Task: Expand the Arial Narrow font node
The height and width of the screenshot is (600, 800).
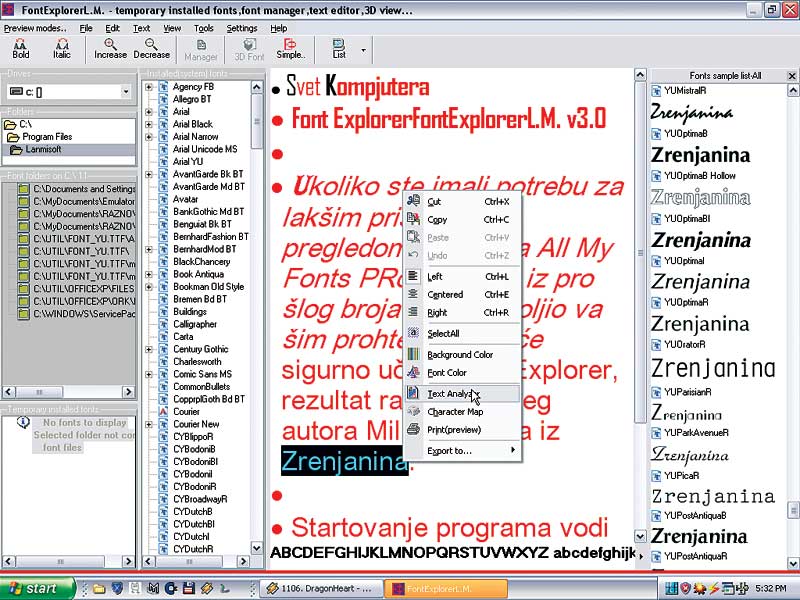Action: point(149,137)
